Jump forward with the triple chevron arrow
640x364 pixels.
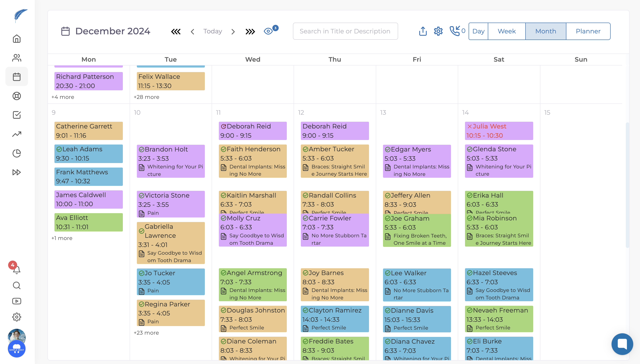click(x=250, y=32)
